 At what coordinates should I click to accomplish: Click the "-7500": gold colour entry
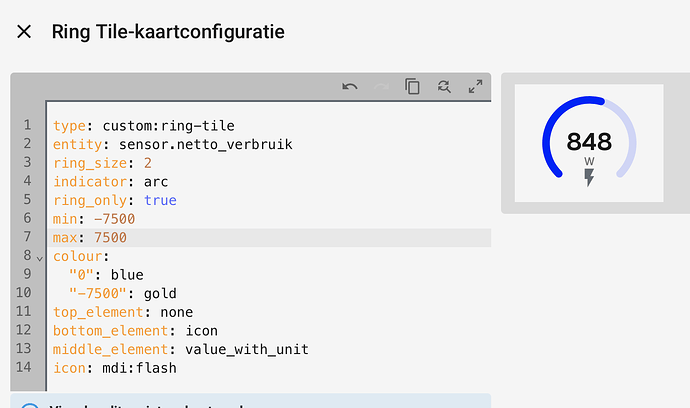pos(123,293)
